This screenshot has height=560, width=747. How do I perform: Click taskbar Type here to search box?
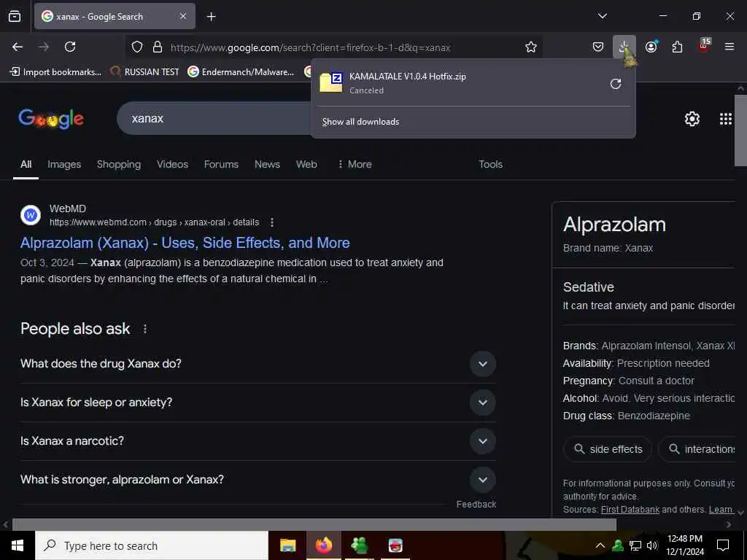tap(152, 545)
